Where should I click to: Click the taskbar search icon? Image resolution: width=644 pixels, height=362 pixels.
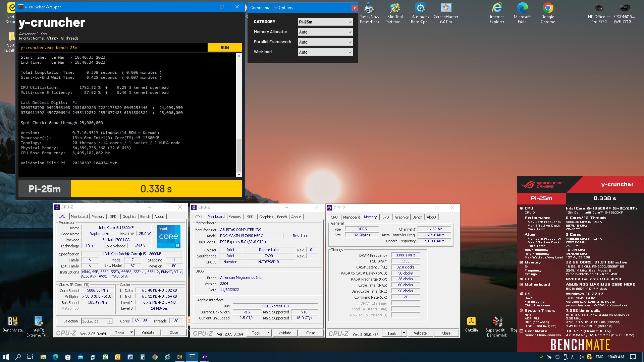pyautogui.click(x=18, y=357)
